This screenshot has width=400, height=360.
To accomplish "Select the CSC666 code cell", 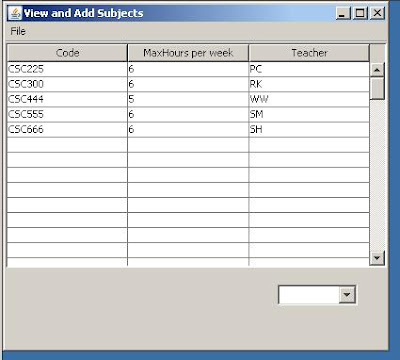I will point(67,129).
